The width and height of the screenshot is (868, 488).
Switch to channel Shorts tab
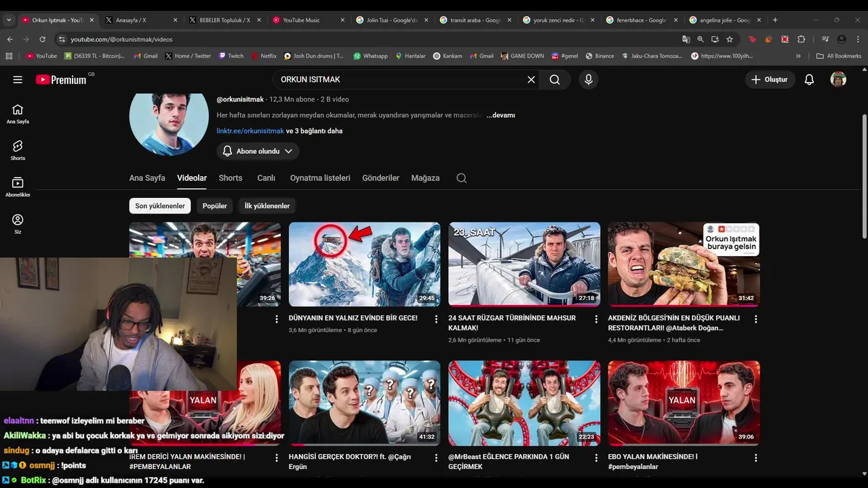point(231,178)
